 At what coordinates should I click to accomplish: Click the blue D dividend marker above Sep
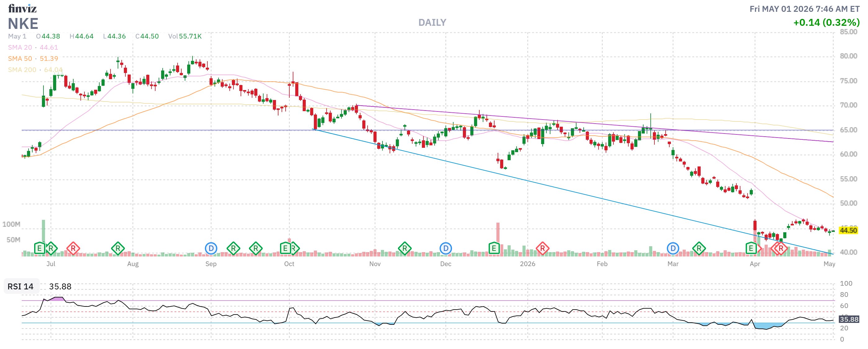click(x=211, y=249)
